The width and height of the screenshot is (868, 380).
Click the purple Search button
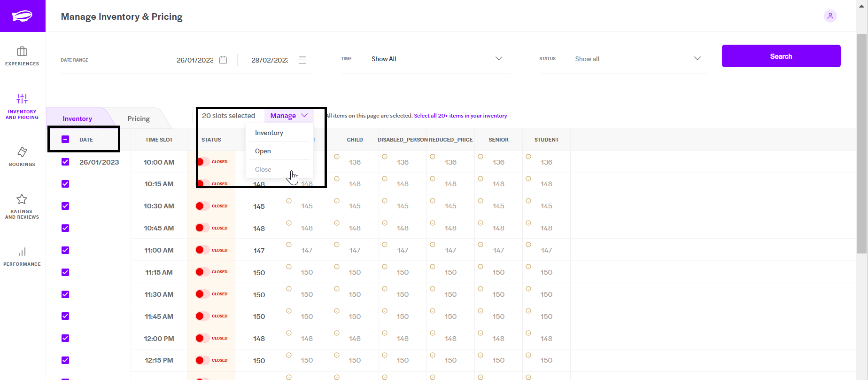click(x=781, y=56)
